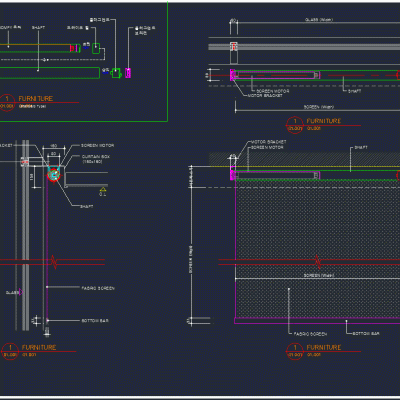Click SCREEN (Width) dimension inside the fabric elevation
The height and width of the screenshot is (400, 400).
click(x=319, y=276)
